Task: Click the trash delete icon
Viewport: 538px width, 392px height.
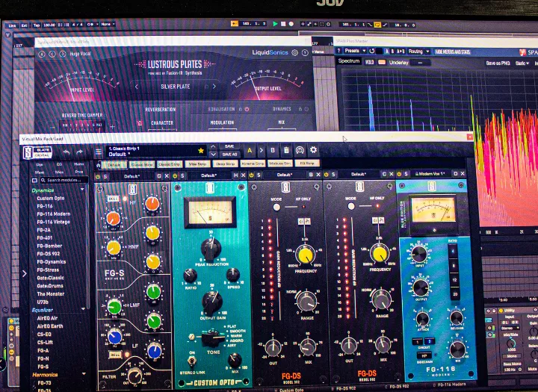Action: click(x=286, y=150)
